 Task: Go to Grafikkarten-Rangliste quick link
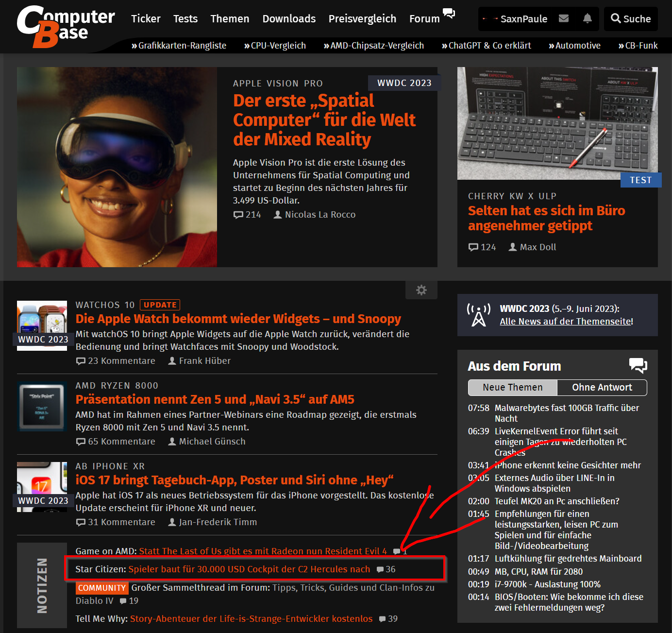tap(179, 46)
